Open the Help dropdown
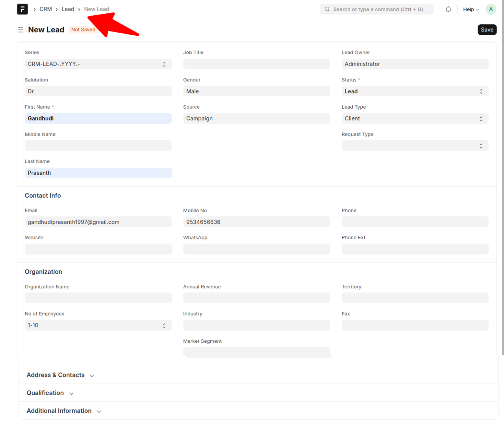 pyautogui.click(x=471, y=9)
